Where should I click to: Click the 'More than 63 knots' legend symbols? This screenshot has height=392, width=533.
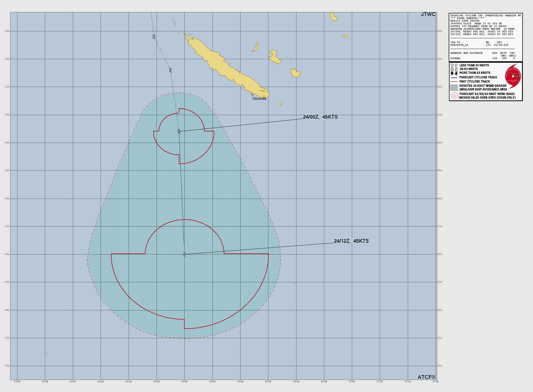tap(454, 73)
